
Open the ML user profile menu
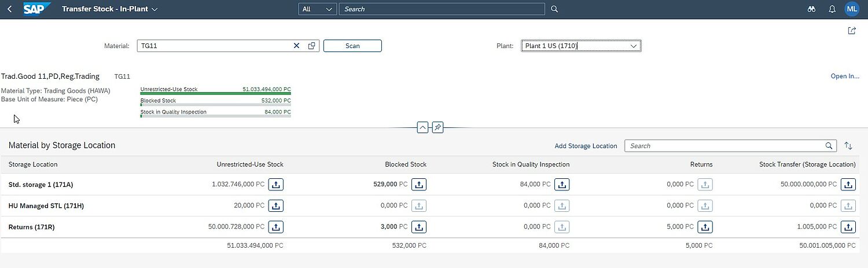click(x=852, y=9)
